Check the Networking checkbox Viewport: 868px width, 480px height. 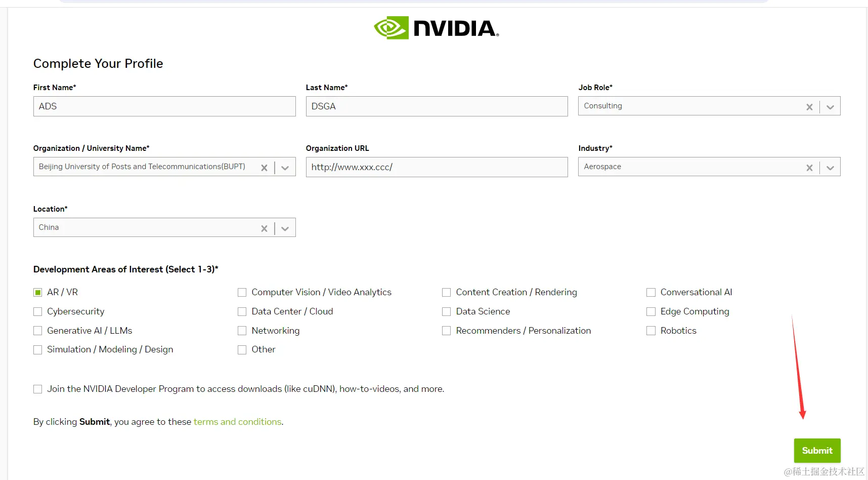pos(242,331)
